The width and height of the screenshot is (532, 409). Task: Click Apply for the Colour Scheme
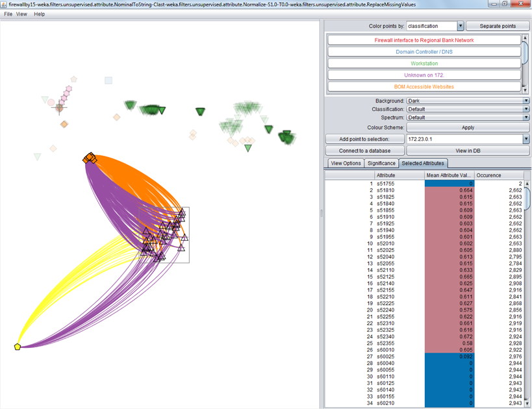tap(468, 127)
